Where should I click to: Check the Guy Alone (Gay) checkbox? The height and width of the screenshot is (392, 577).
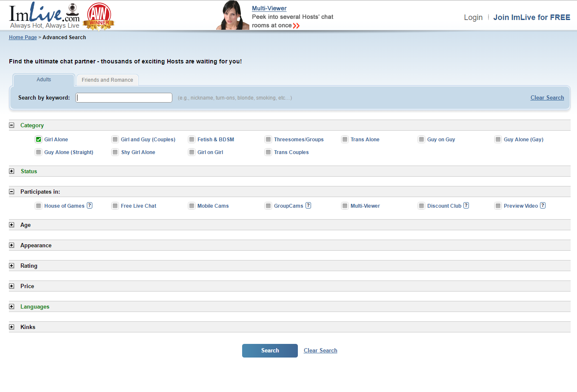[498, 140]
